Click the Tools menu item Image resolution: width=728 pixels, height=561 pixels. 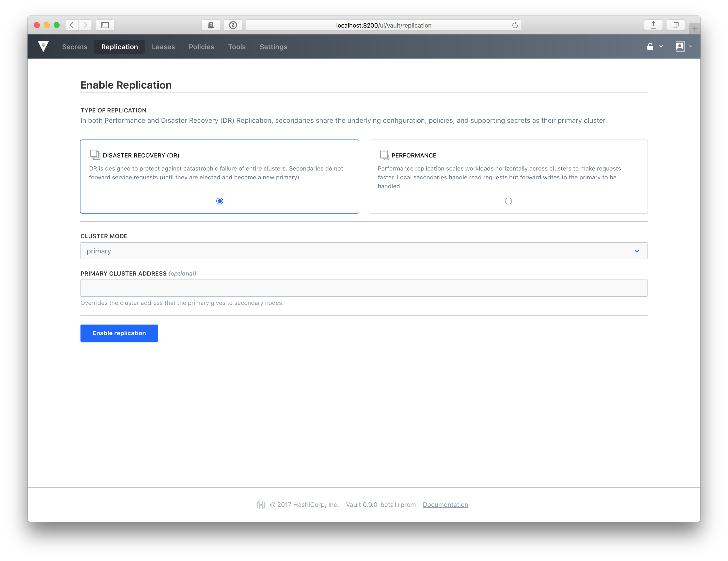[236, 47]
